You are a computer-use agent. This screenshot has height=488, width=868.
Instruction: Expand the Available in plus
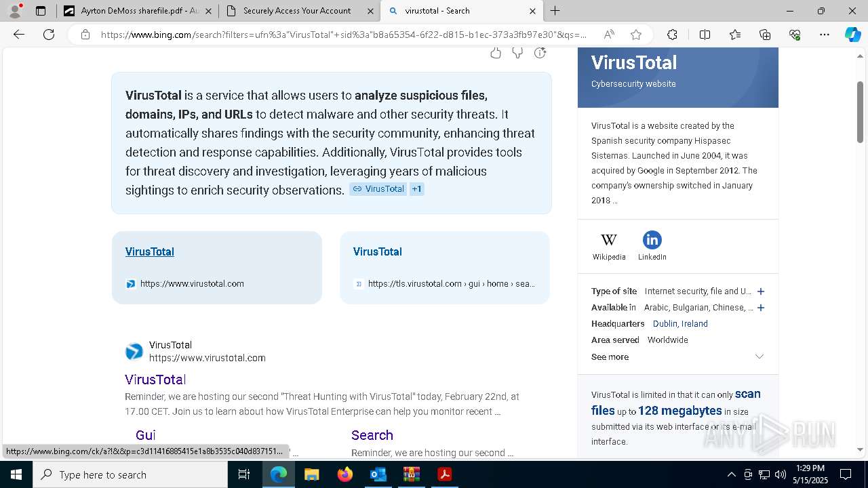pos(761,308)
